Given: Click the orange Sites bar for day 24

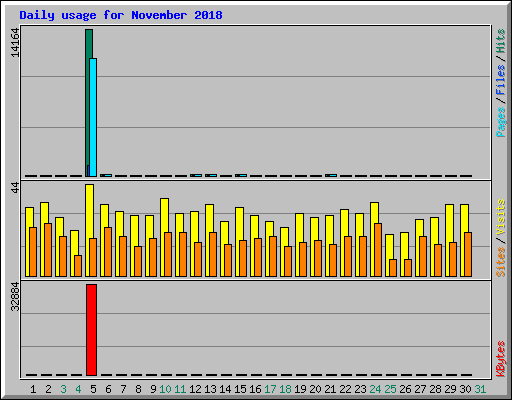Looking at the screenshot, I should click(378, 250).
